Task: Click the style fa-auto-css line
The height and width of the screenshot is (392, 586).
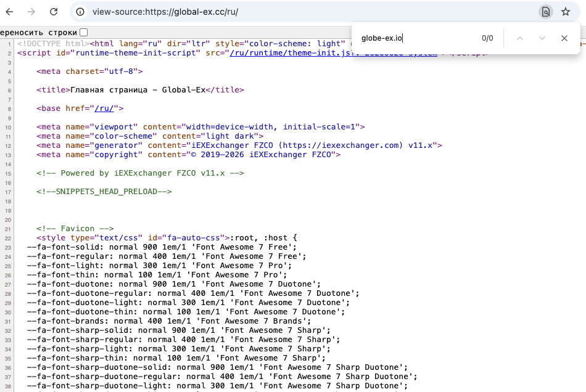Action: (x=167, y=238)
